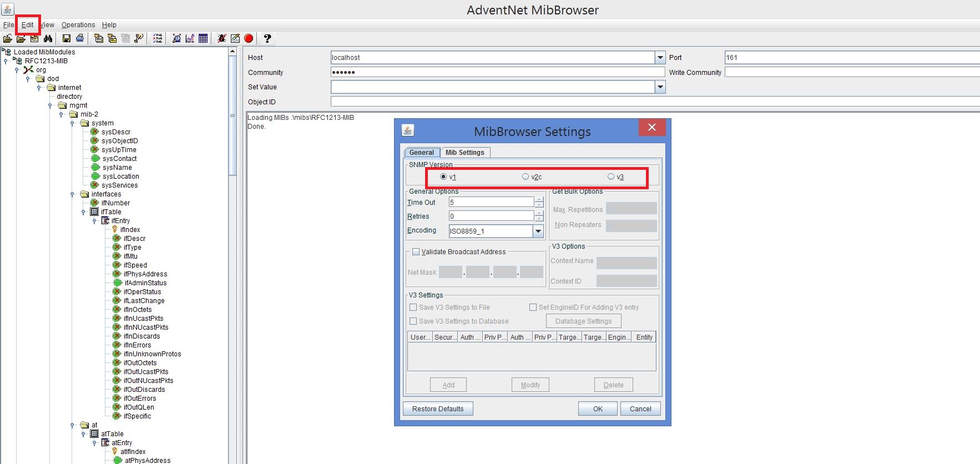Collapse the RFC1213-MIB tree node

(x=6, y=61)
